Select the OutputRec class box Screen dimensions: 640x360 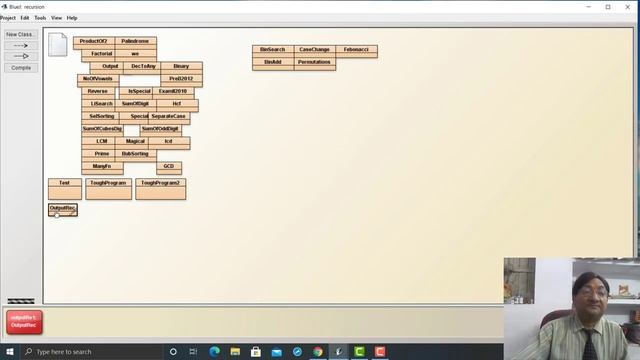[x=63, y=210]
